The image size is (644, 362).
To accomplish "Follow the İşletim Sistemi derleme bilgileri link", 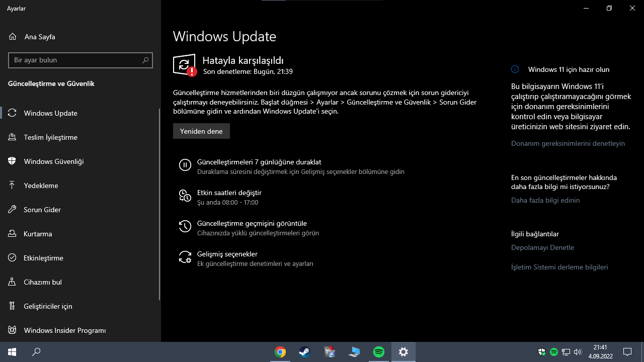I will [559, 267].
